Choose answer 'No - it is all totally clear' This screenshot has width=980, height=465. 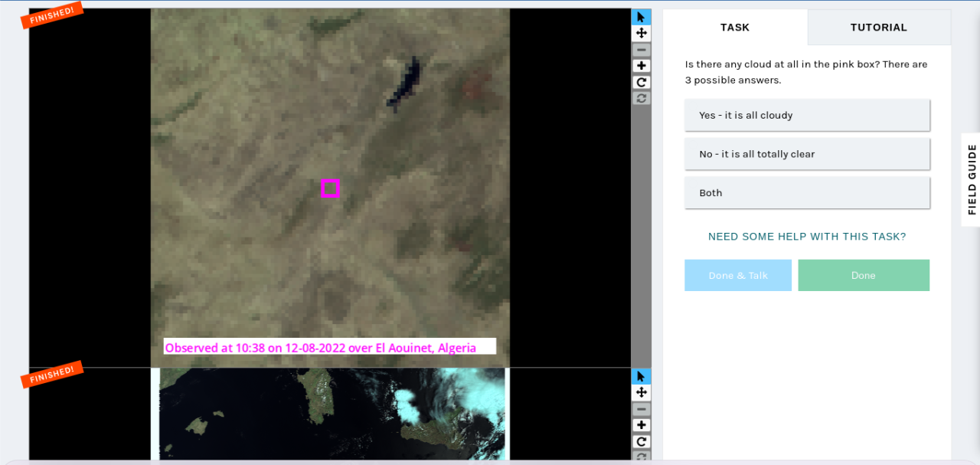(x=807, y=154)
